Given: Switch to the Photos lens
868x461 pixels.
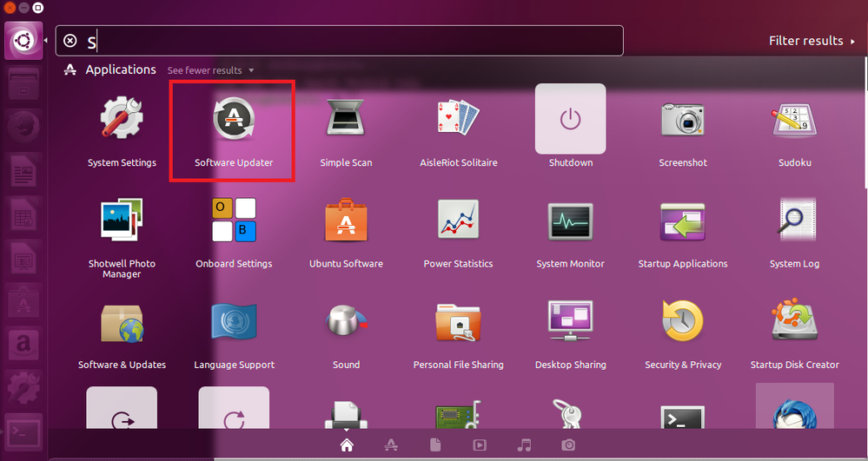Looking at the screenshot, I should [x=568, y=445].
